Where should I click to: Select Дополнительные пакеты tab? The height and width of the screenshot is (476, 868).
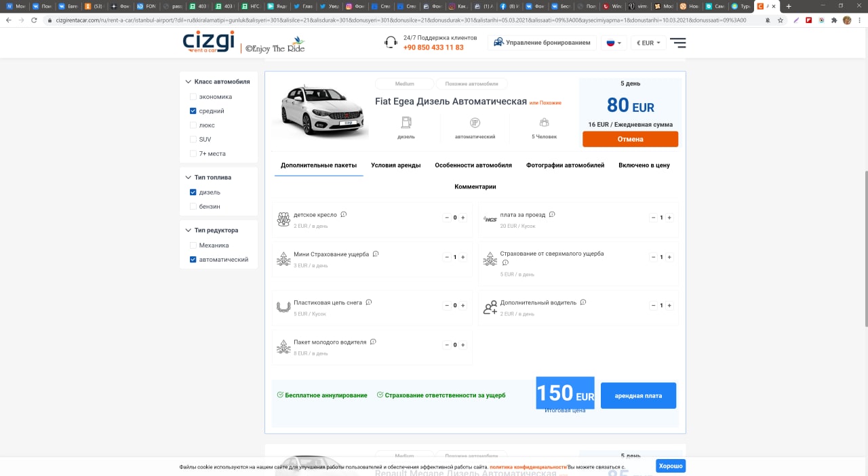(319, 165)
